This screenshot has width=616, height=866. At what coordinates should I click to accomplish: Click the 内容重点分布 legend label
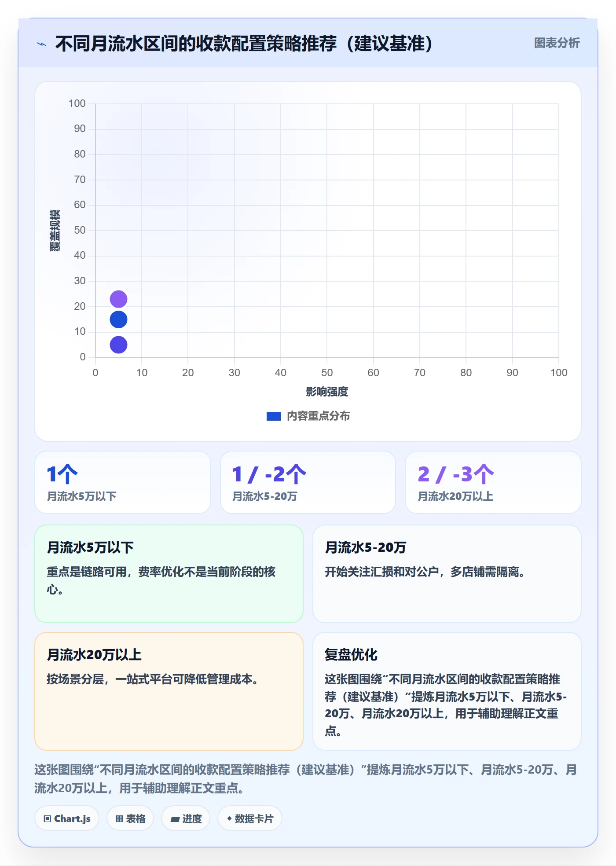[x=318, y=416]
